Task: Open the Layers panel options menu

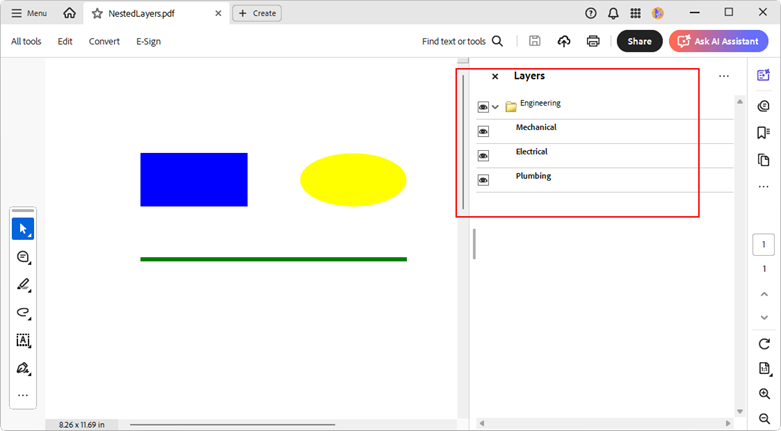Action: point(724,76)
